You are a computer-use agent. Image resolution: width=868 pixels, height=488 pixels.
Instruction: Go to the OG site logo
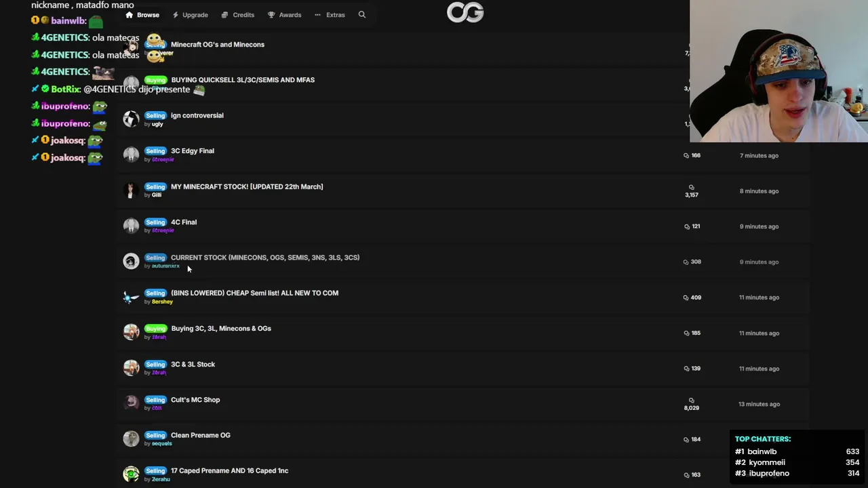(x=465, y=12)
